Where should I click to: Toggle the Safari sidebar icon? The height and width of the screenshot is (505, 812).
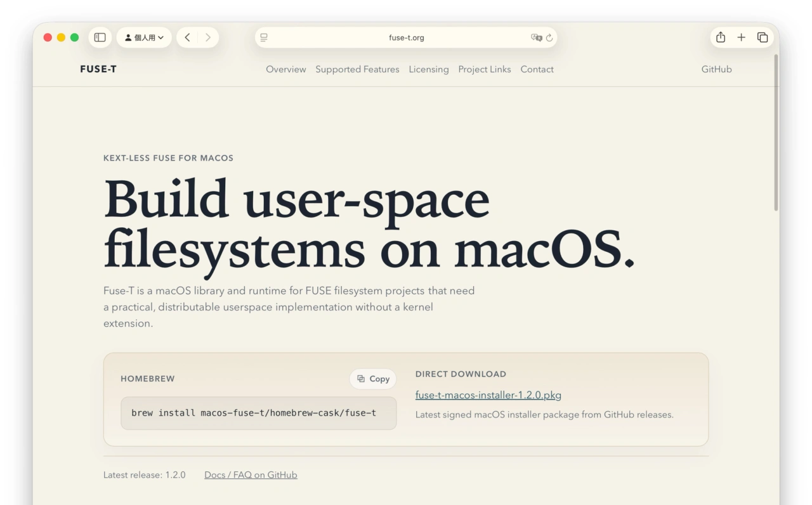100,37
